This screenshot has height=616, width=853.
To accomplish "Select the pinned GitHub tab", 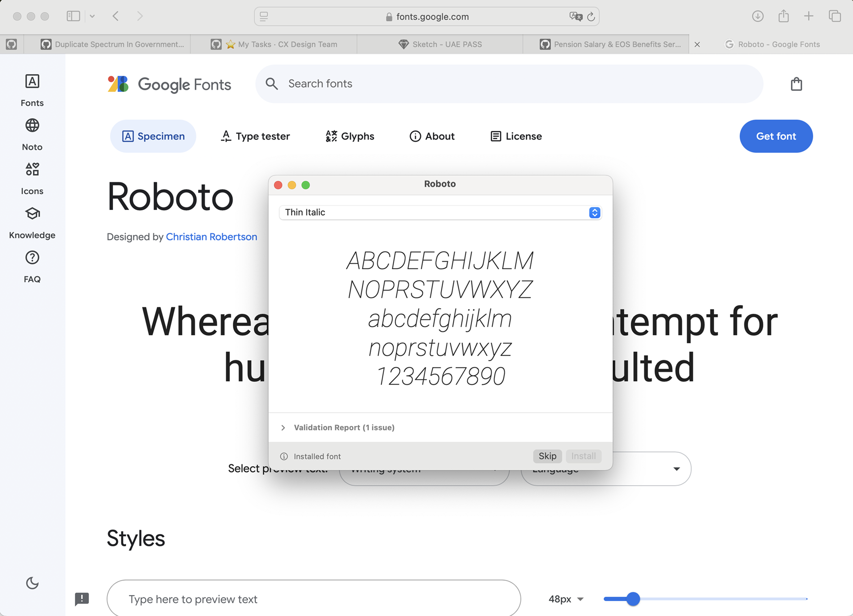I will [12, 44].
